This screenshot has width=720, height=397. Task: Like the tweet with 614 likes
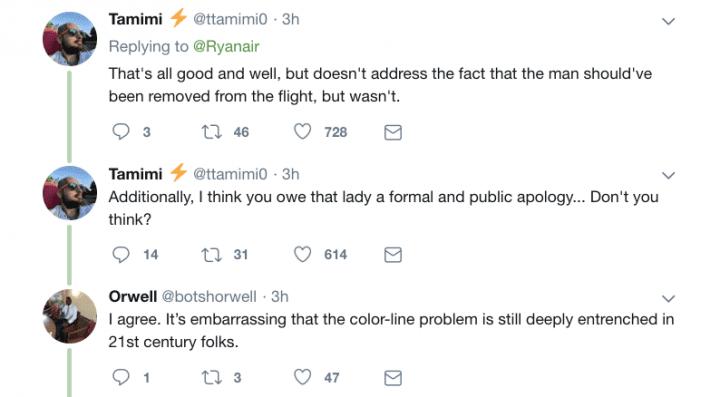coord(303,254)
